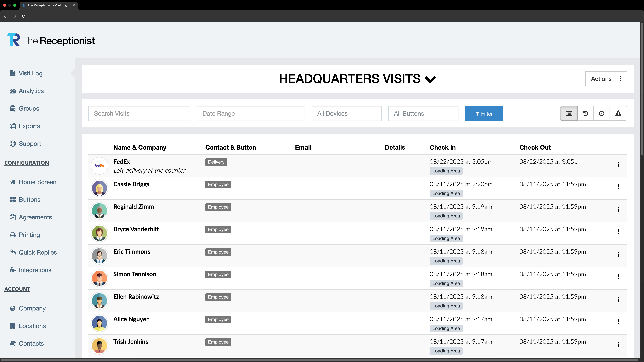This screenshot has height=362, width=644.
Task: Open the kebab menu for Cassie Briggs
Action: (618, 187)
